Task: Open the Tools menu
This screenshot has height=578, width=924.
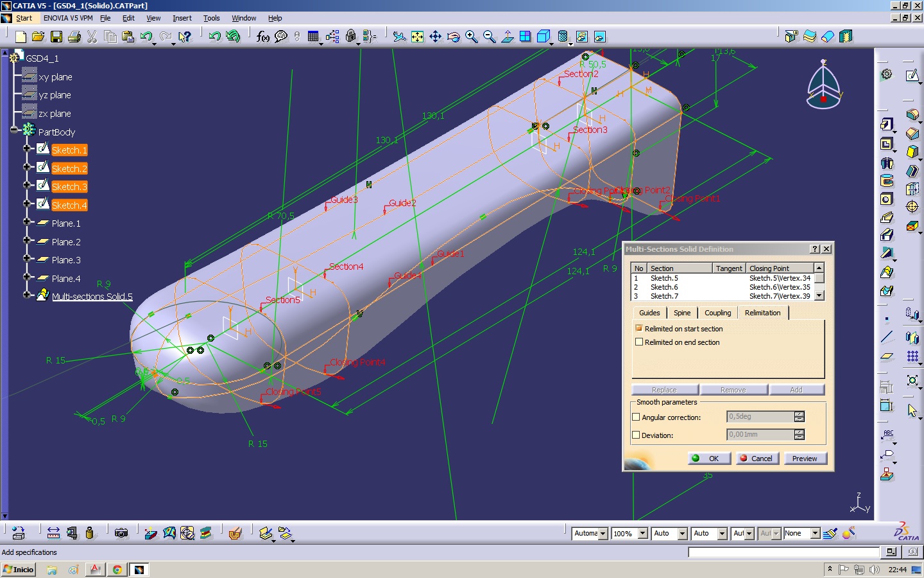Action: coord(211,18)
